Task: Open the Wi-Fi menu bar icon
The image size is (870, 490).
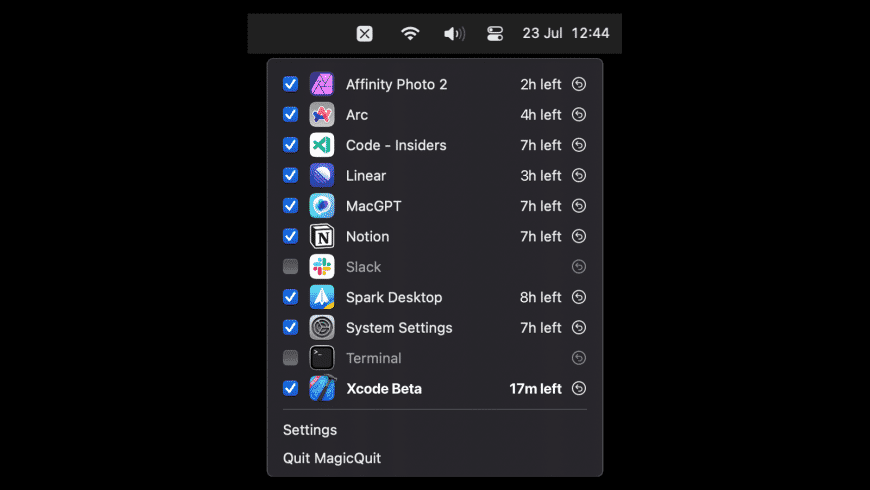Action: 410,34
